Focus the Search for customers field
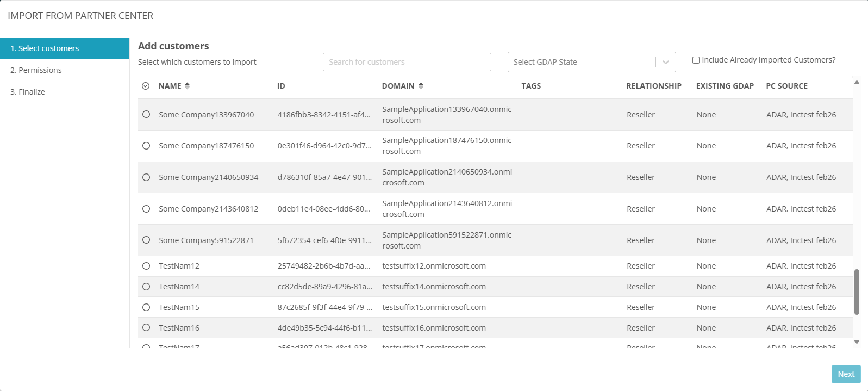868x391 pixels. tap(407, 62)
